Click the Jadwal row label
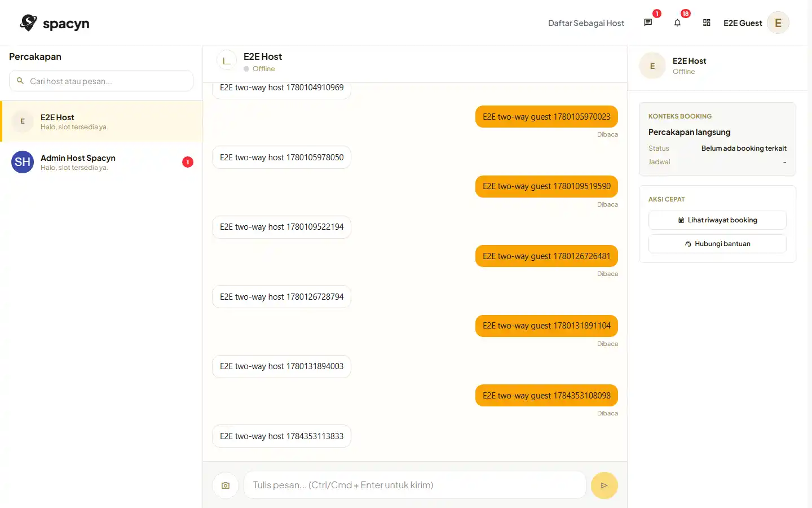812x508 pixels. point(659,162)
